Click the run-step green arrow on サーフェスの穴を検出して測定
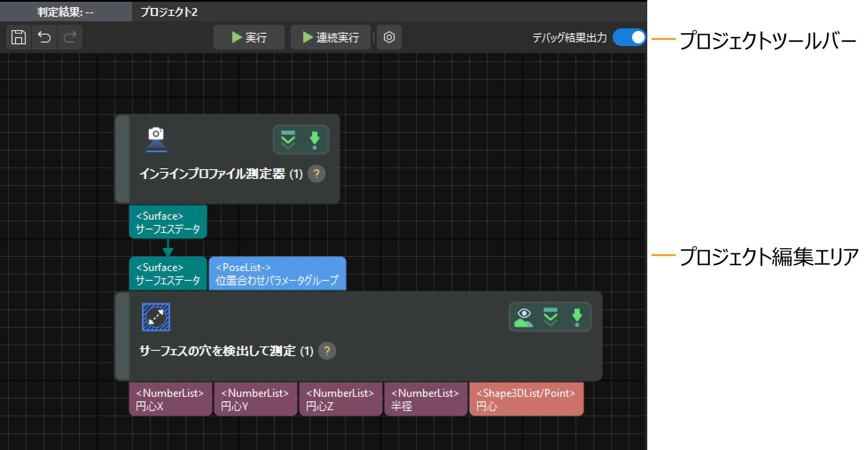Viewport: 868px width, 450px height. tap(577, 317)
